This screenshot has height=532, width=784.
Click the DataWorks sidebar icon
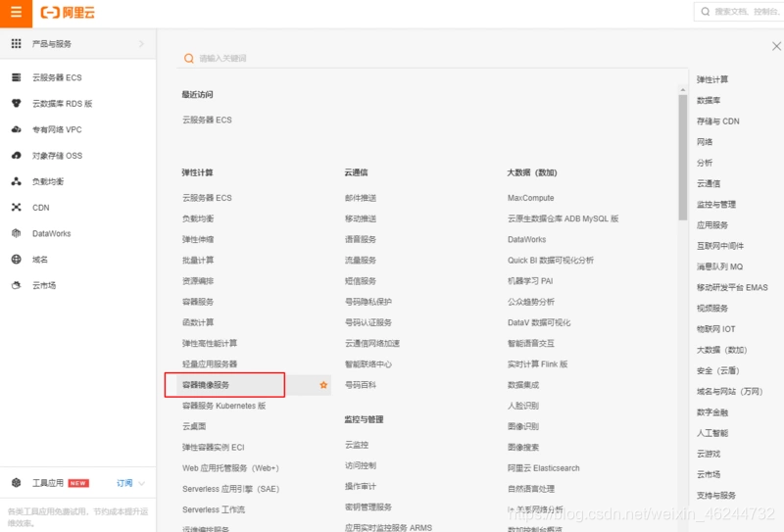tap(16, 233)
